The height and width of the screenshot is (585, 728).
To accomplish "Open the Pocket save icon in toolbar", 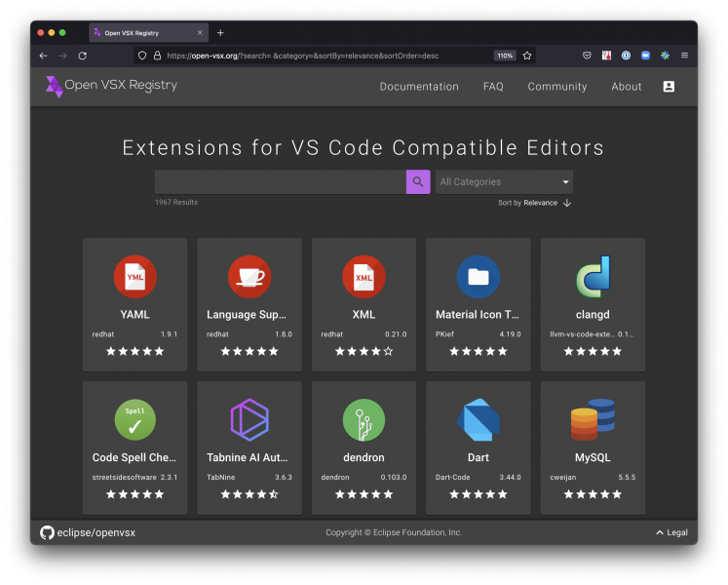I will [587, 56].
